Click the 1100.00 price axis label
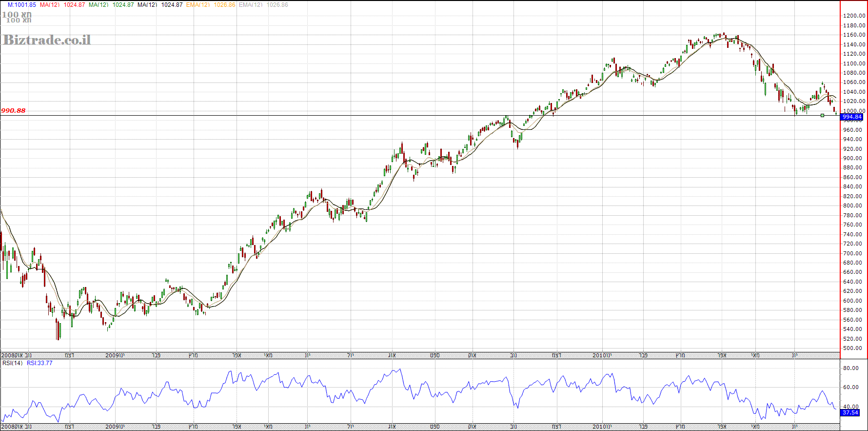 coord(854,63)
